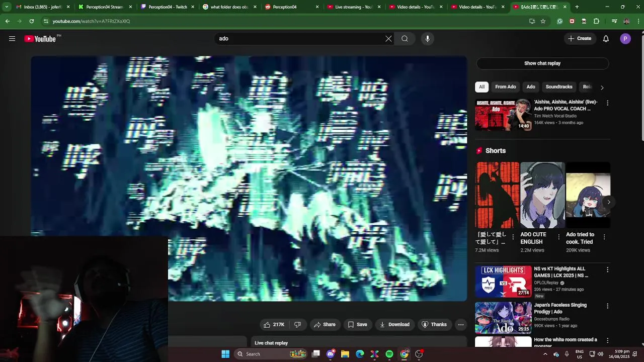Screen dimensions: 644x362
Task: Switch to Perception04 Twitch tab
Action: [x=167, y=7]
